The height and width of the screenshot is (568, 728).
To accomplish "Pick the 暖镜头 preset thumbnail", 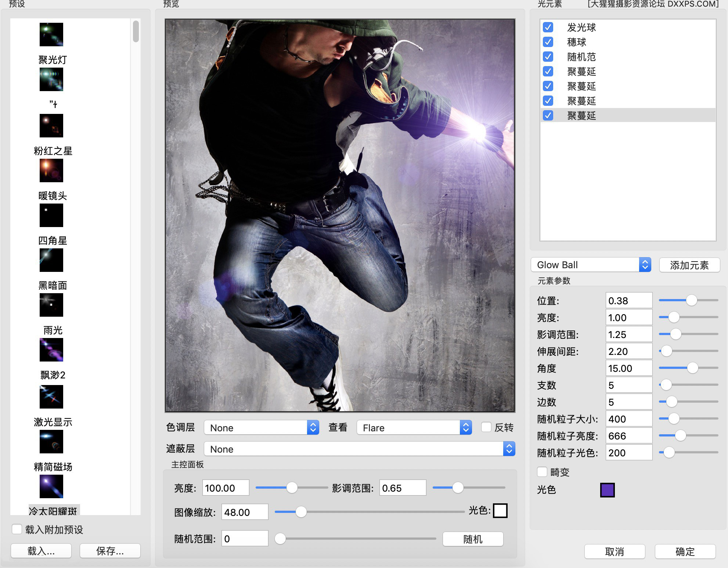I will (x=51, y=170).
